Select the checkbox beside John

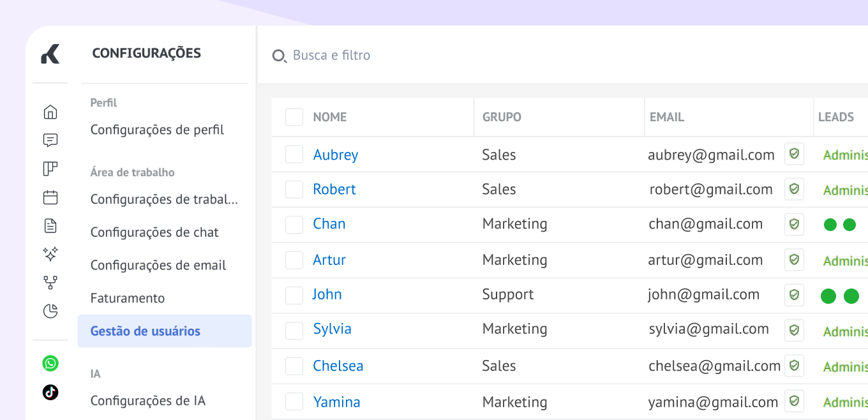coord(294,295)
